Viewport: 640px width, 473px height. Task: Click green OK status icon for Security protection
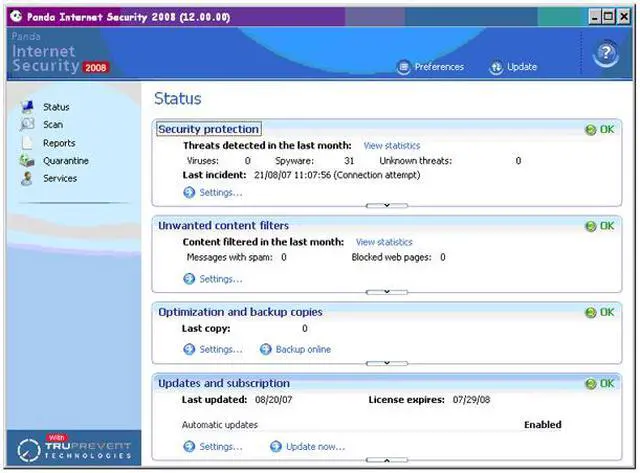click(591, 130)
